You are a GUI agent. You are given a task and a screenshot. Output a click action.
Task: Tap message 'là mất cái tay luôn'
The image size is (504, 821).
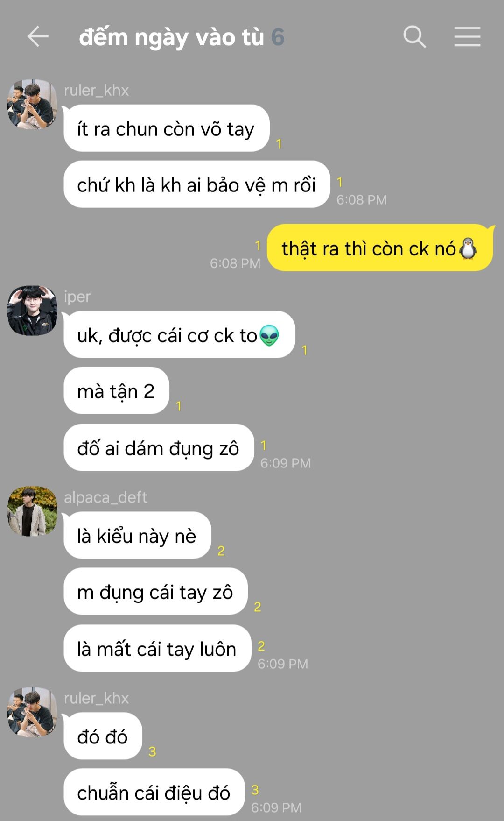[157, 649]
